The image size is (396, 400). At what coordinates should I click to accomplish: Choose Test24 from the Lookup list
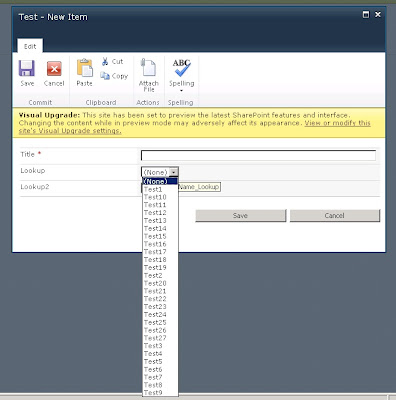(160, 315)
